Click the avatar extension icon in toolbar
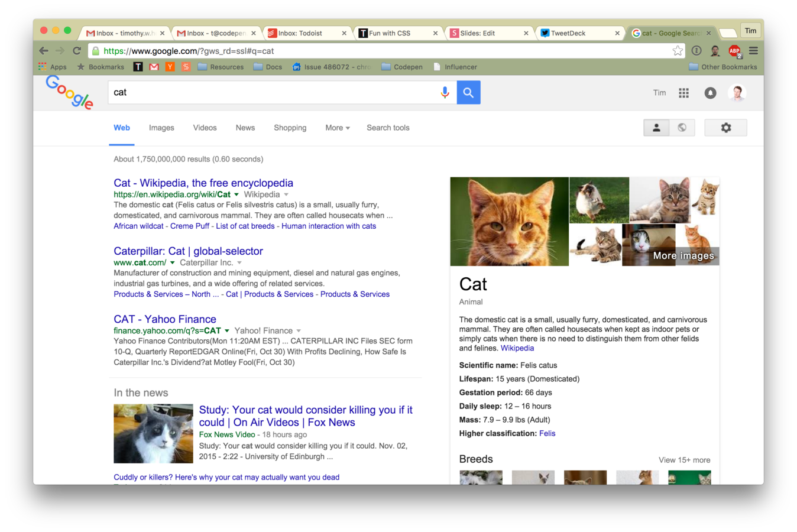797x532 pixels. (x=715, y=51)
